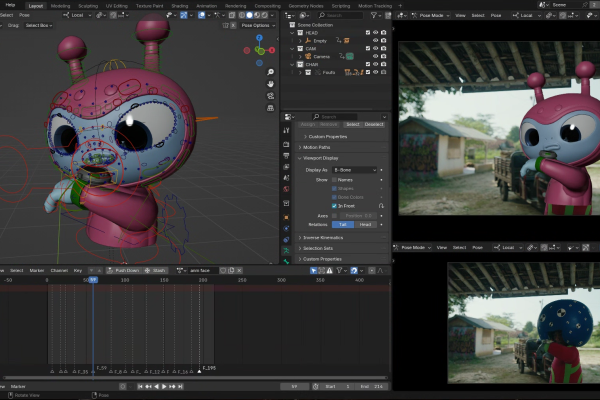Hide the Empty object with eye icon
Screen dimensions: 600x400
tap(375, 41)
